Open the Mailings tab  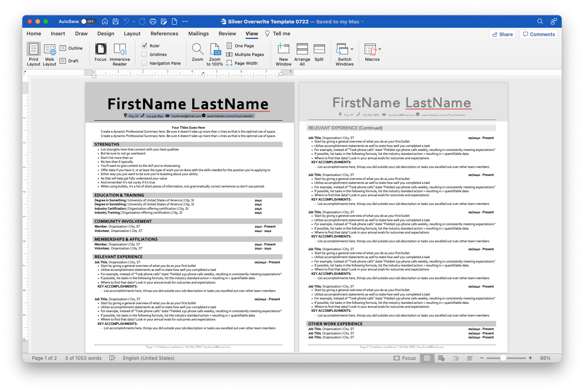point(199,34)
